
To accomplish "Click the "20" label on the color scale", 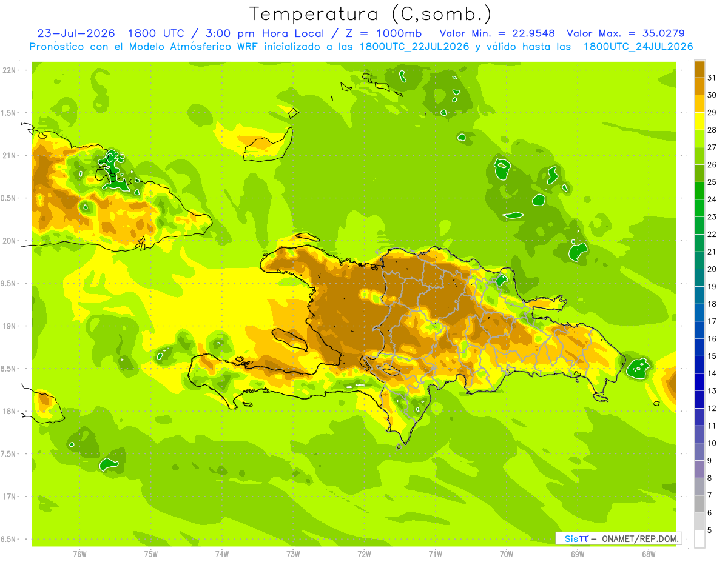I will pos(711,269).
